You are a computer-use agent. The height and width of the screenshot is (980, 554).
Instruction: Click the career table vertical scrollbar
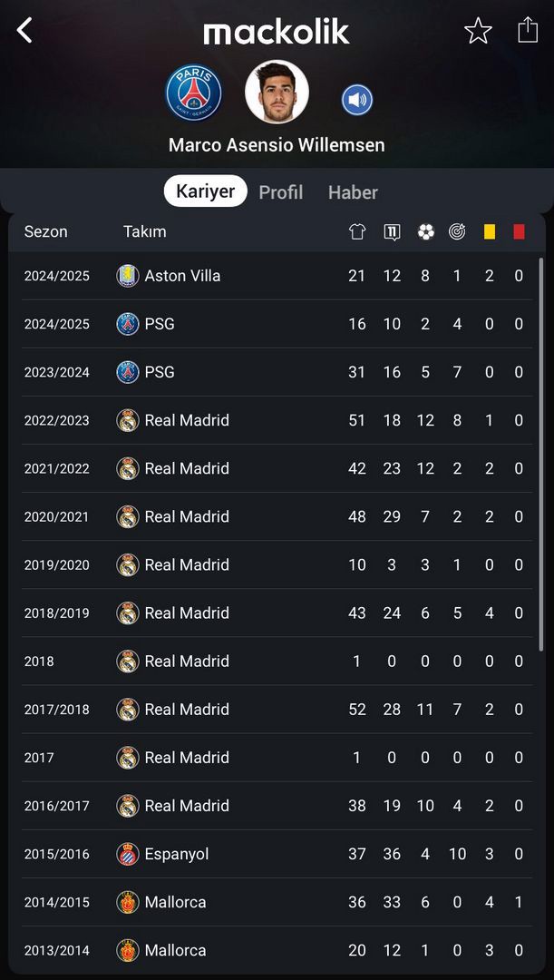(541, 455)
